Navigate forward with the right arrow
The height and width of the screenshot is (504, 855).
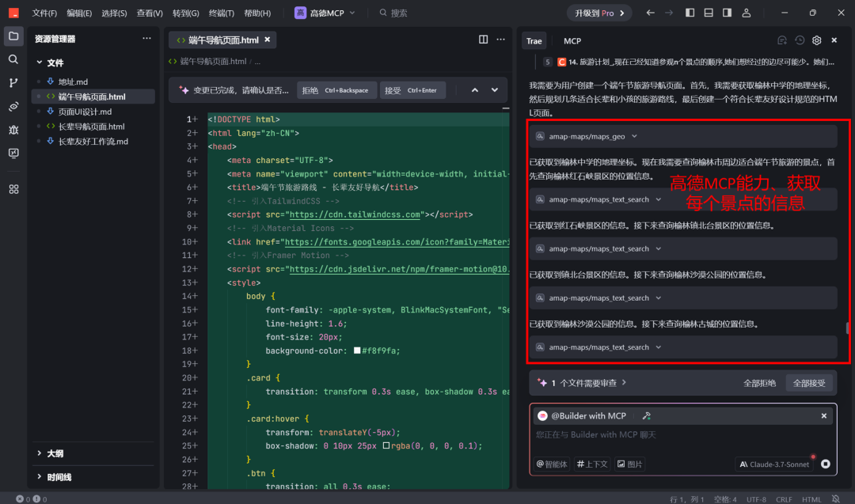click(x=668, y=13)
